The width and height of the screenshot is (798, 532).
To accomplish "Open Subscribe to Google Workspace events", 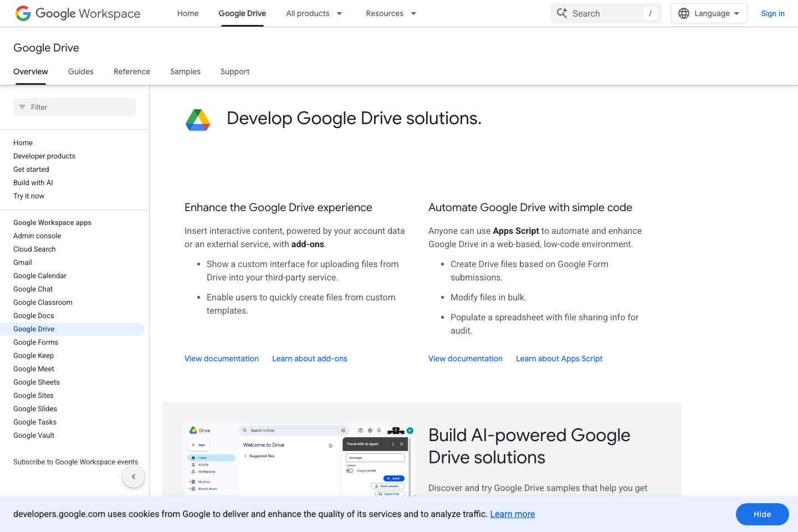I will pyautogui.click(x=75, y=462).
